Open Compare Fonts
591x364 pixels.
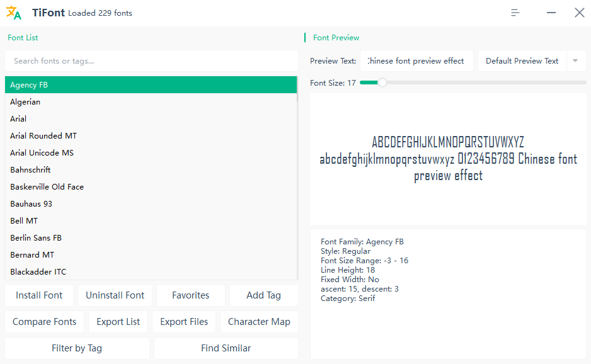pos(44,321)
